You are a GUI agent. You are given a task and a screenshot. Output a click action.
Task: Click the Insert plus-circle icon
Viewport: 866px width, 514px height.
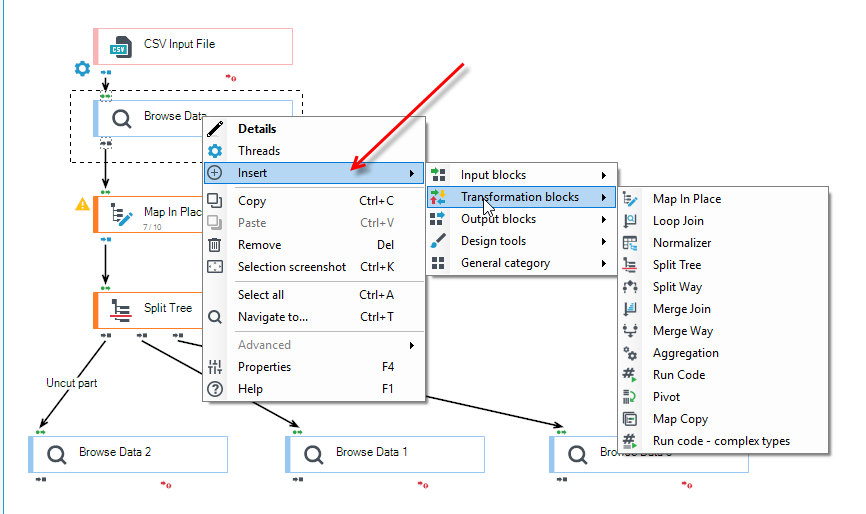coord(215,173)
